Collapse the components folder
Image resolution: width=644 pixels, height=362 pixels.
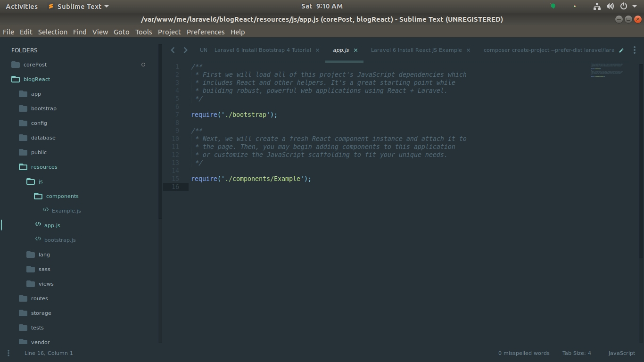[38, 196]
